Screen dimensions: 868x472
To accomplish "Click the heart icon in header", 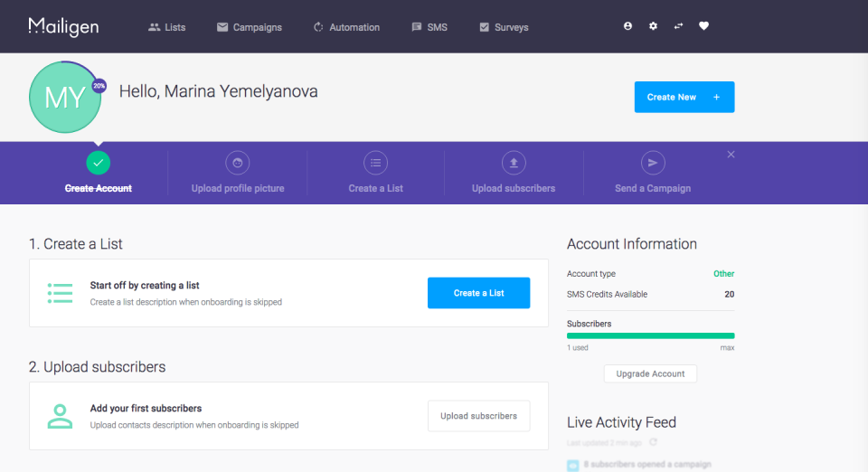I will pyautogui.click(x=703, y=26).
